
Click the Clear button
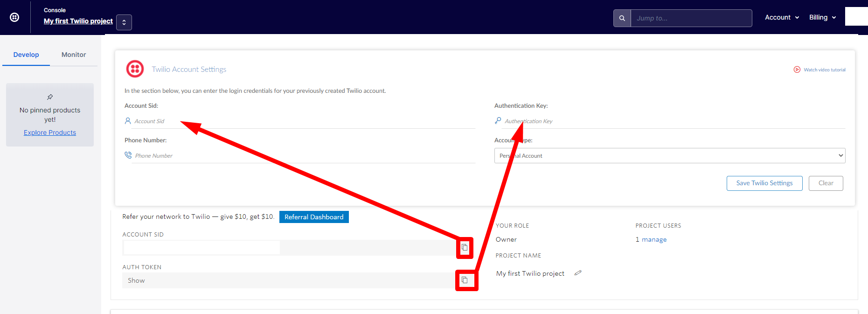tap(826, 183)
